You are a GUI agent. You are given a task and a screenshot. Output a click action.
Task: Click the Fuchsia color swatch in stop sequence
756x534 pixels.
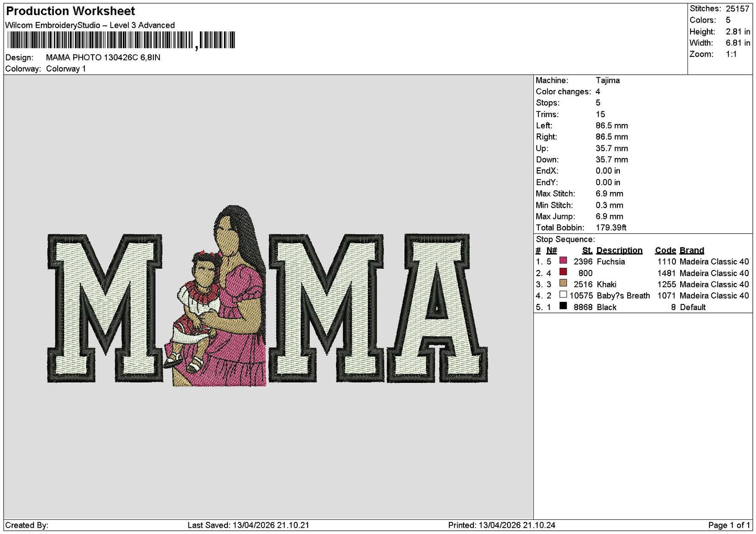click(x=563, y=260)
